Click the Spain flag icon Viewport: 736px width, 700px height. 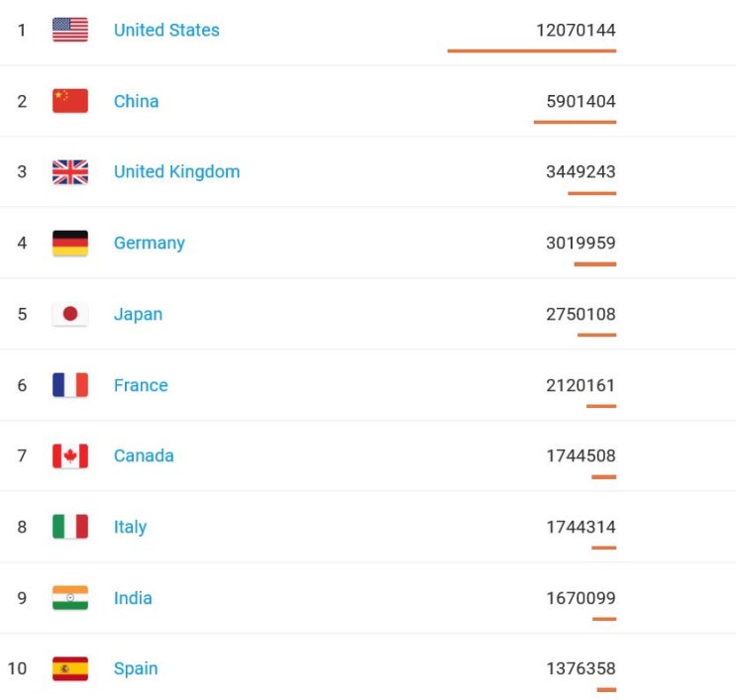[70, 668]
